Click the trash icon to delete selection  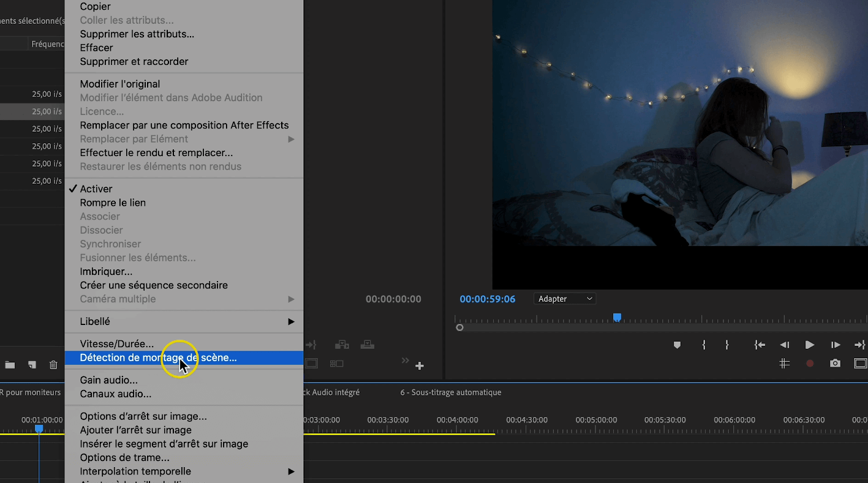[x=53, y=364]
